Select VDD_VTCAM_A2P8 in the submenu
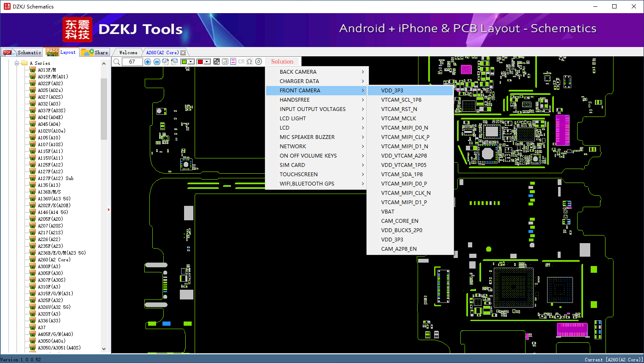Image resolution: width=644 pixels, height=363 pixels. pos(410,156)
